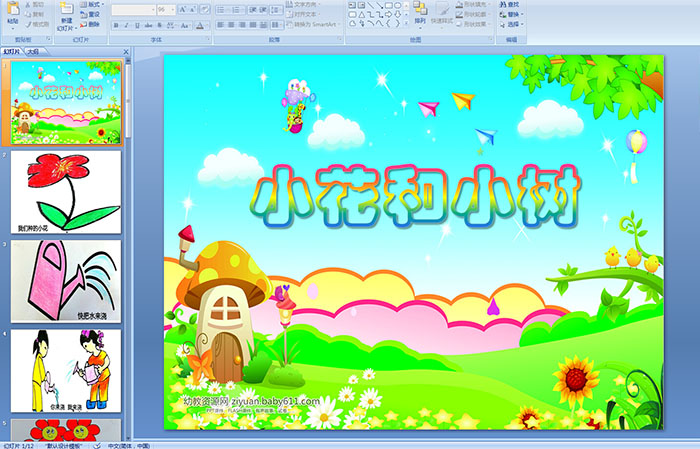Click the Bullets list icon
The width and height of the screenshot is (700, 449).
pos(222,8)
